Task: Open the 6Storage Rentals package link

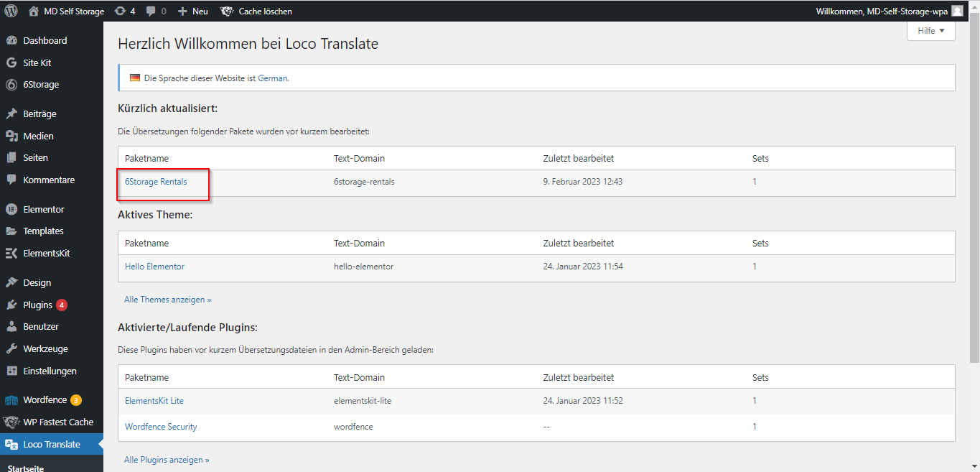Action: pyautogui.click(x=156, y=182)
